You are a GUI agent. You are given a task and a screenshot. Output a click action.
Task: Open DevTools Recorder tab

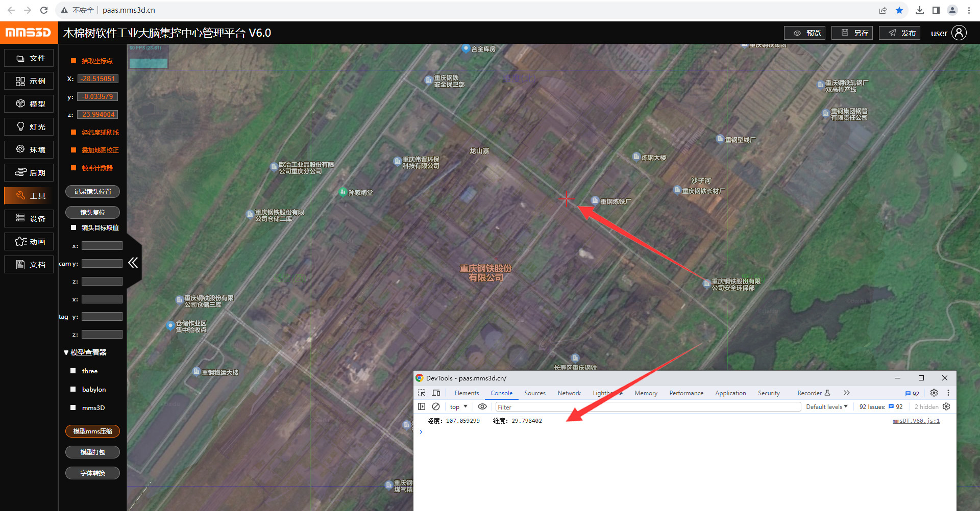click(814, 393)
